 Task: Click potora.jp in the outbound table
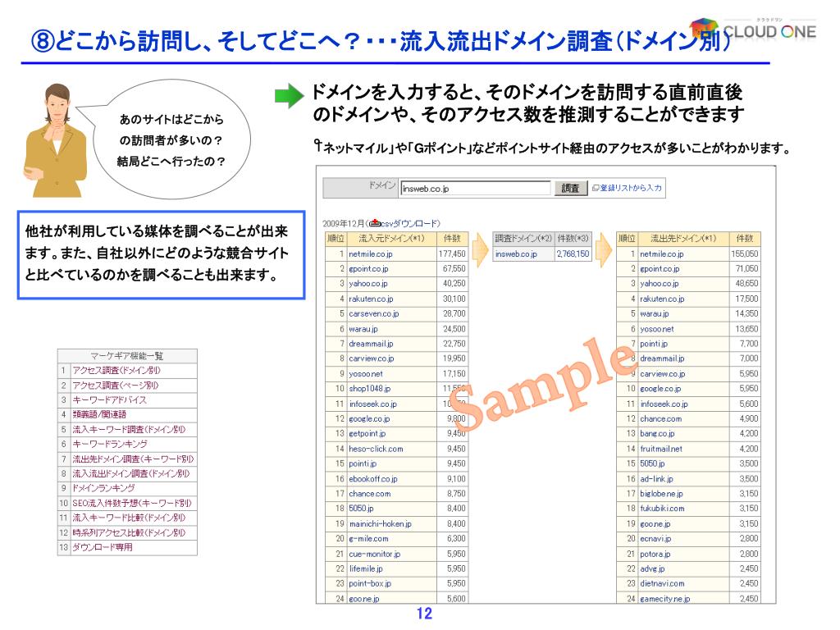point(655,554)
